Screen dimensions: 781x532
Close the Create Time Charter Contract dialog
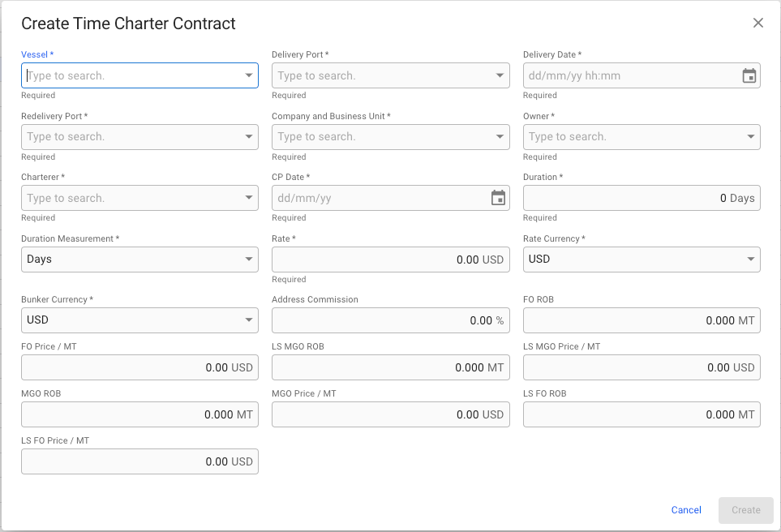(758, 23)
